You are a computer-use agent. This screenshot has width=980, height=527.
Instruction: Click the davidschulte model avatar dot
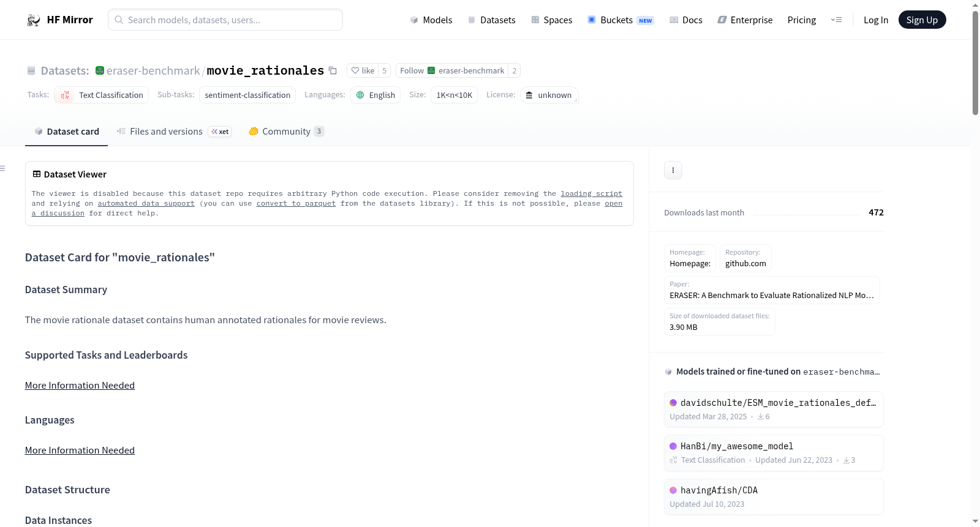click(673, 403)
